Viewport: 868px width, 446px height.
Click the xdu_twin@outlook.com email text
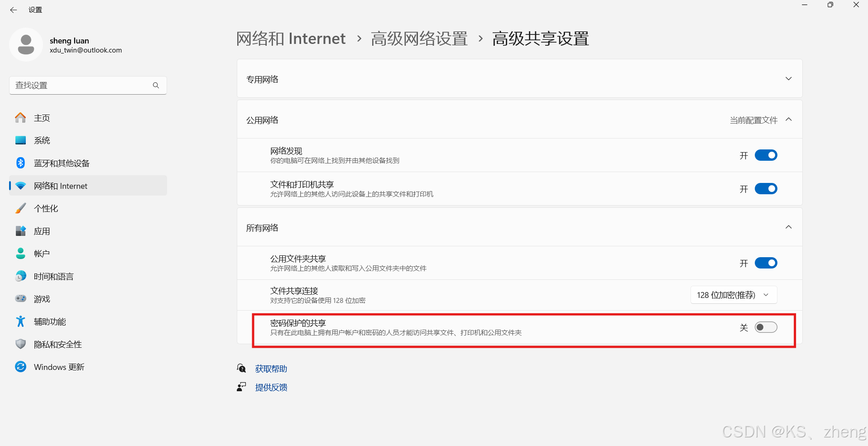[x=86, y=50]
